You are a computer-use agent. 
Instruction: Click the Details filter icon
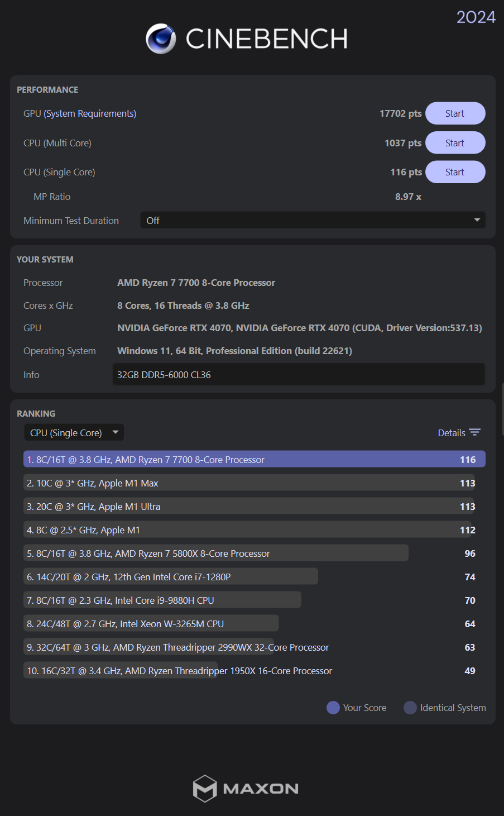475,433
